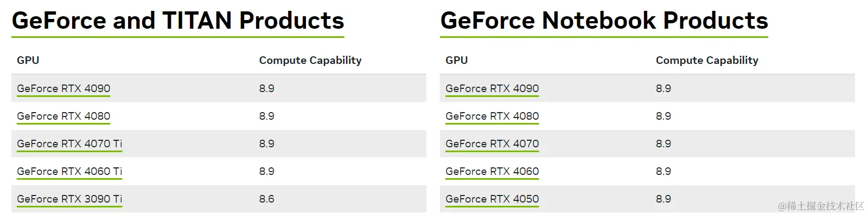868x215 pixels.
Task: Click the GeForce Notebook Products heading
Action: point(604,21)
